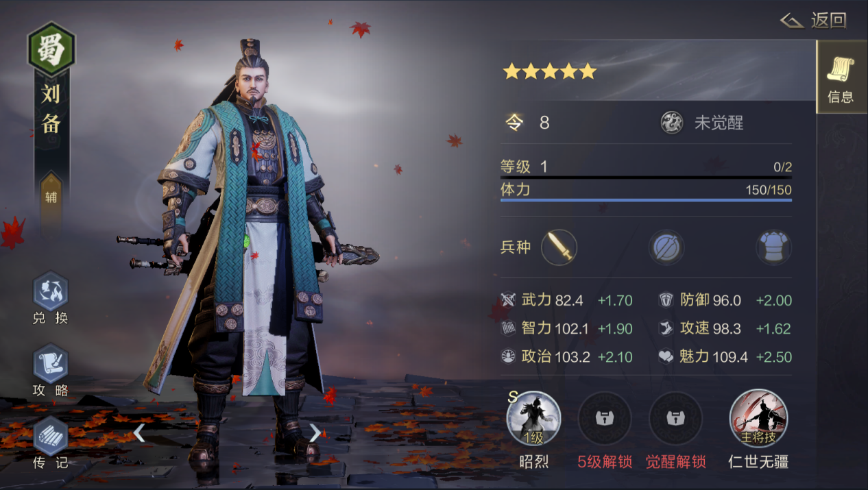The image size is (868, 490).
Task: Click the 体力 stamina progress bar
Action: 646,200
